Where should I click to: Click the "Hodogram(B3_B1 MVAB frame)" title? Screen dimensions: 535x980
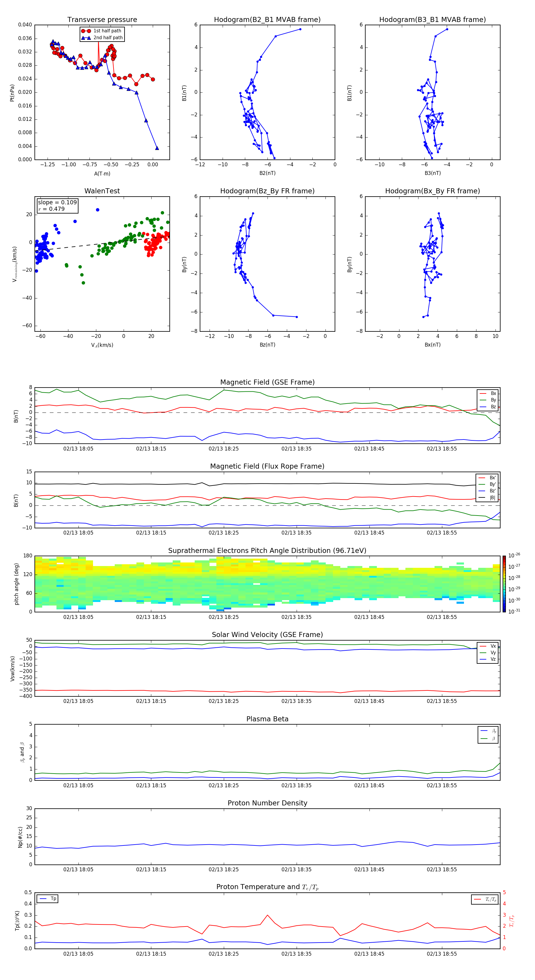coord(432,20)
